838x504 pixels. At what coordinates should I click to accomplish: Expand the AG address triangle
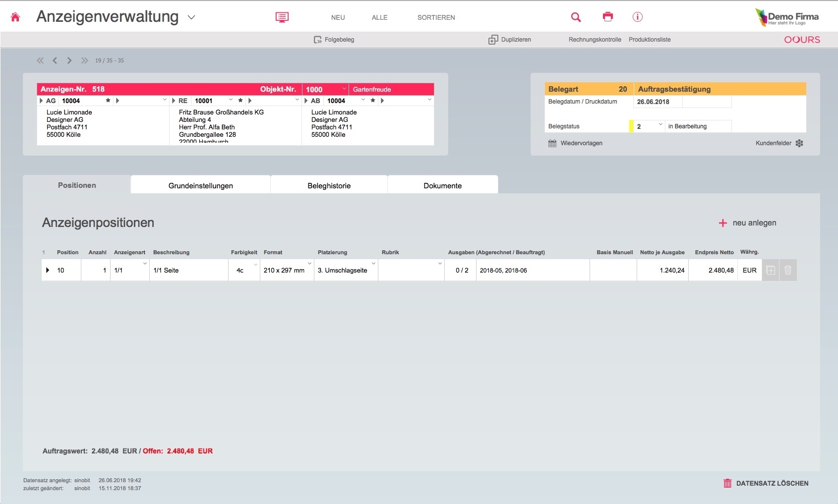click(41, 101)
